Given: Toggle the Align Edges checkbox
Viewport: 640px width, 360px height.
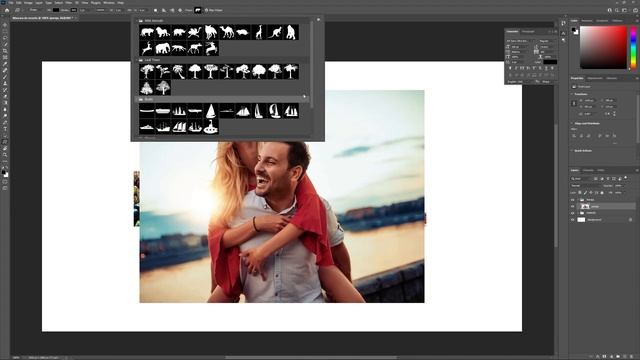Looking at the screenshot, I should pos(206,10).
